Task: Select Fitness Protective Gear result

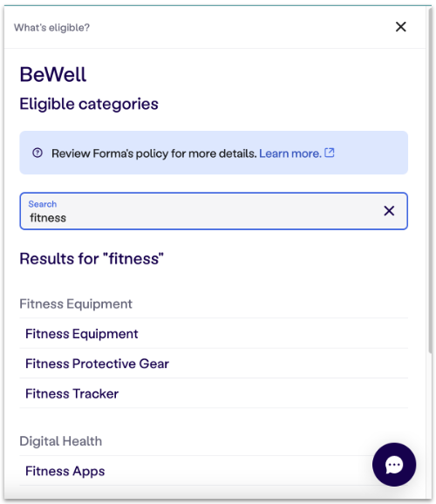Action: (x=214, y=364)
